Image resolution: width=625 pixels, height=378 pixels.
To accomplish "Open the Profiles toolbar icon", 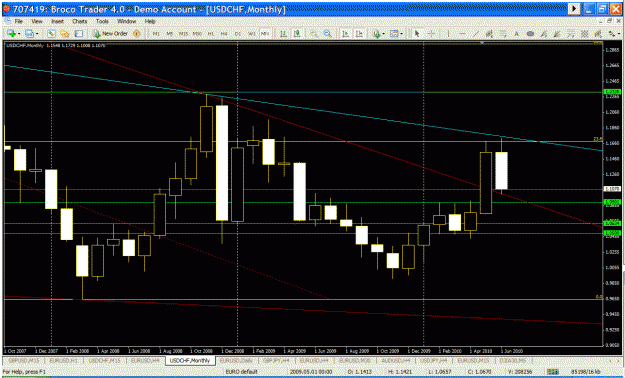I will pos(29,34).
